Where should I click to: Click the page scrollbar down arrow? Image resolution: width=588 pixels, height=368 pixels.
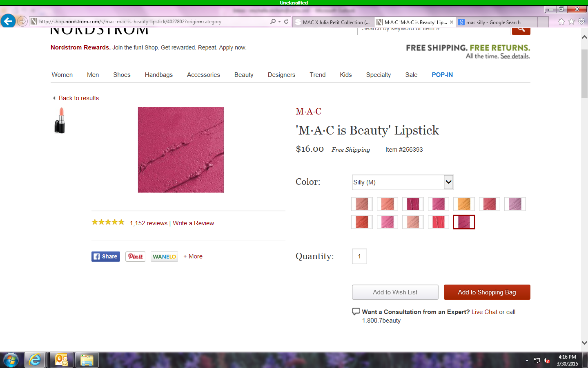click(x=584, y=343)
